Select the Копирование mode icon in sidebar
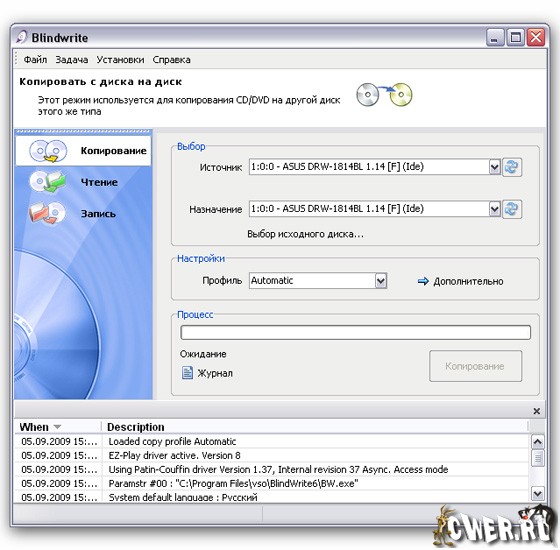560x550 pixels. 48,151
